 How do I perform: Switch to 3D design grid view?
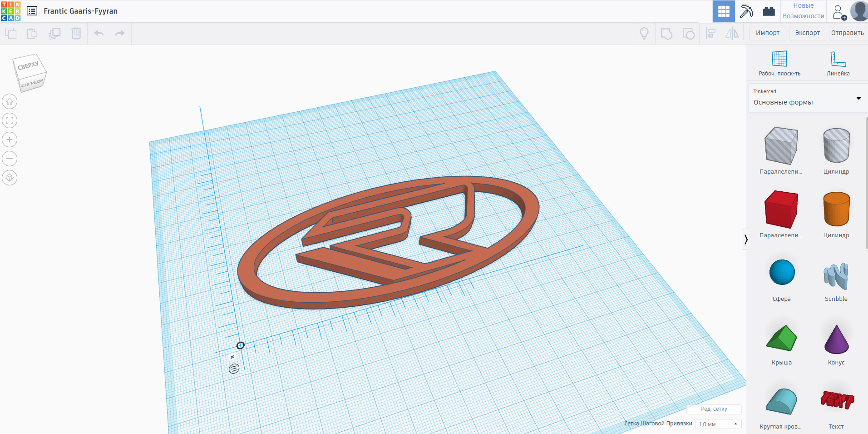(x=724, y=11)
